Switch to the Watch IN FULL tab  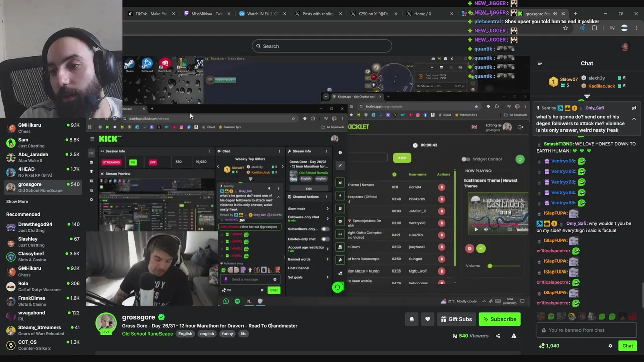262,14
